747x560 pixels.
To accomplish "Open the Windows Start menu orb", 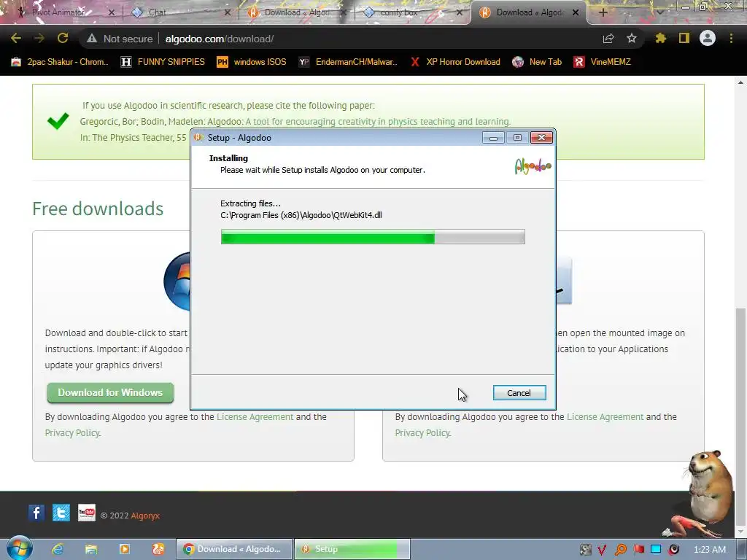I will pos(19,548).
